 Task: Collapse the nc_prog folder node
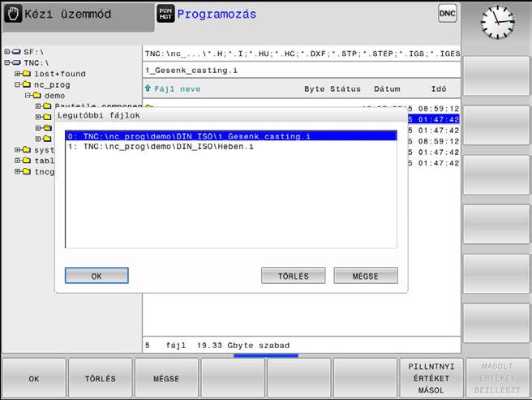[17, 84]
